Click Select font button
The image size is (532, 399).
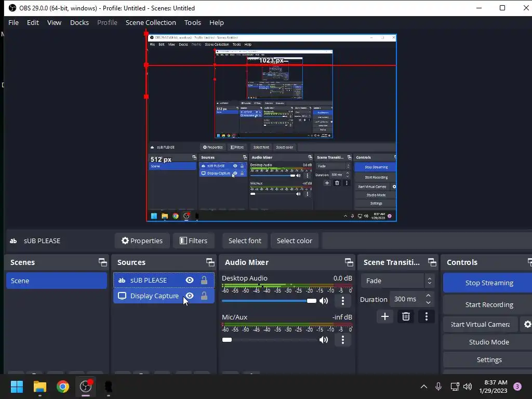pos(245,241)
